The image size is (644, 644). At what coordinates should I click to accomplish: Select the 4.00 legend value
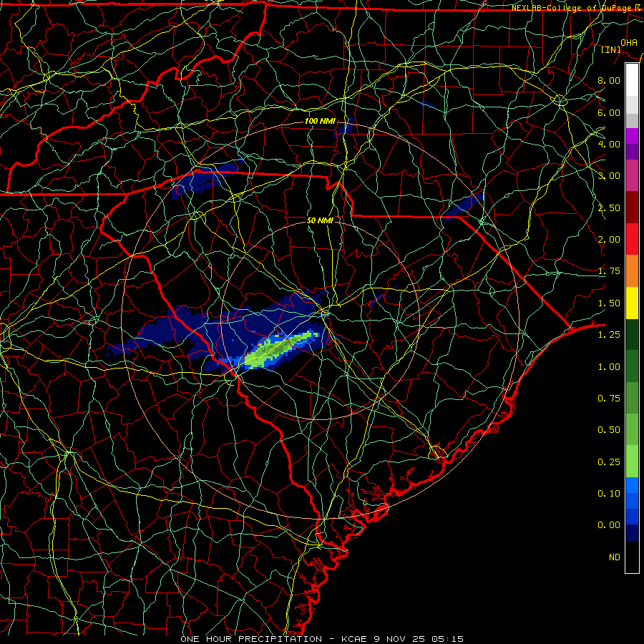point(609,144)
